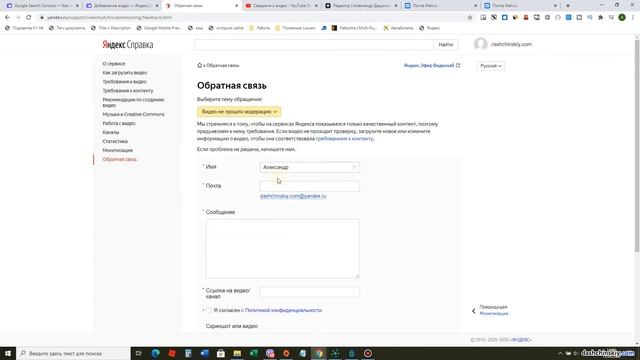Click the Найти search button

pos(446,44)
